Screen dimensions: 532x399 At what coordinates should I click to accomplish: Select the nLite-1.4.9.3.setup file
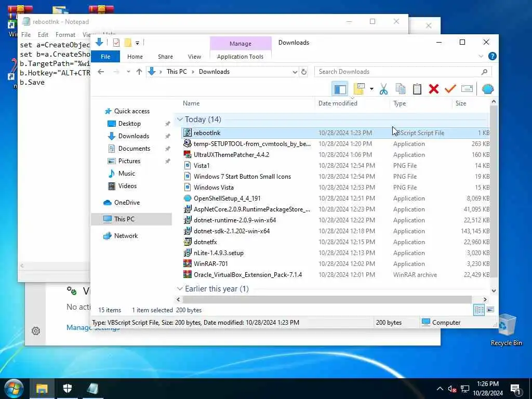tap(219, 253)
